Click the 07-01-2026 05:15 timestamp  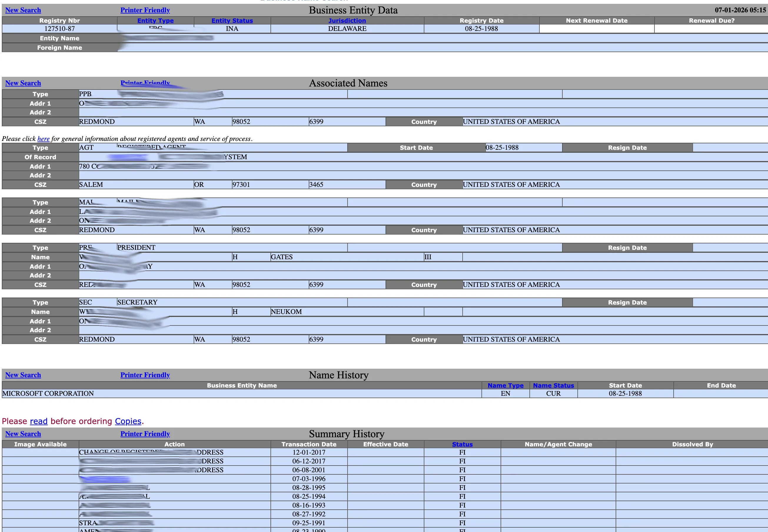(740, 10)
